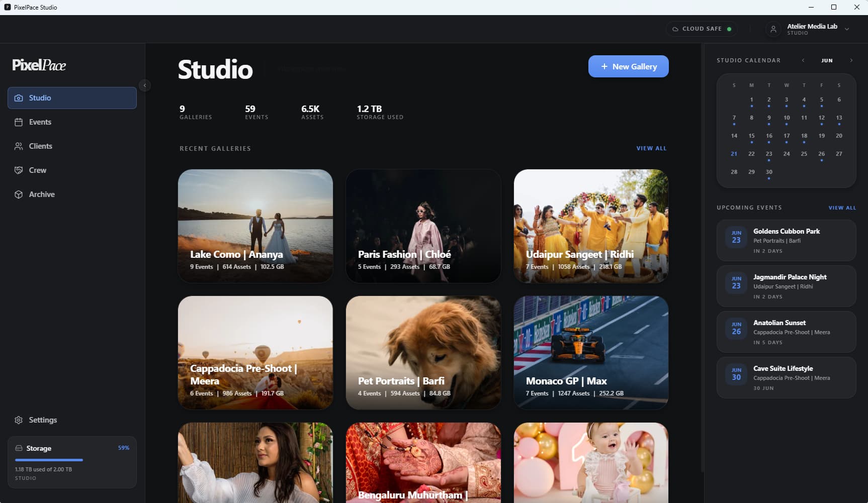Click the Events calendar icon in sidebar

point(19,122)
